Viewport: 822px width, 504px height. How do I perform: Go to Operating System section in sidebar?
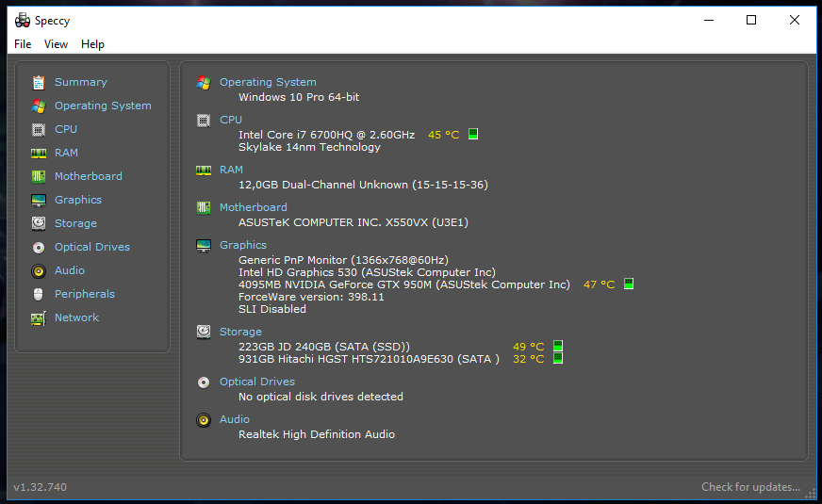(103, 106)
